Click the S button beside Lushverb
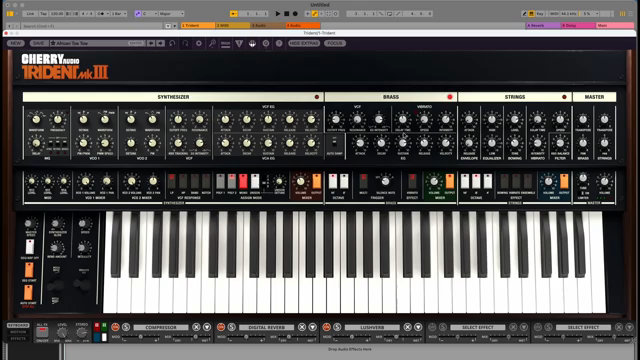The width and height of the screenshot is (640, 360). pos(337,327)
